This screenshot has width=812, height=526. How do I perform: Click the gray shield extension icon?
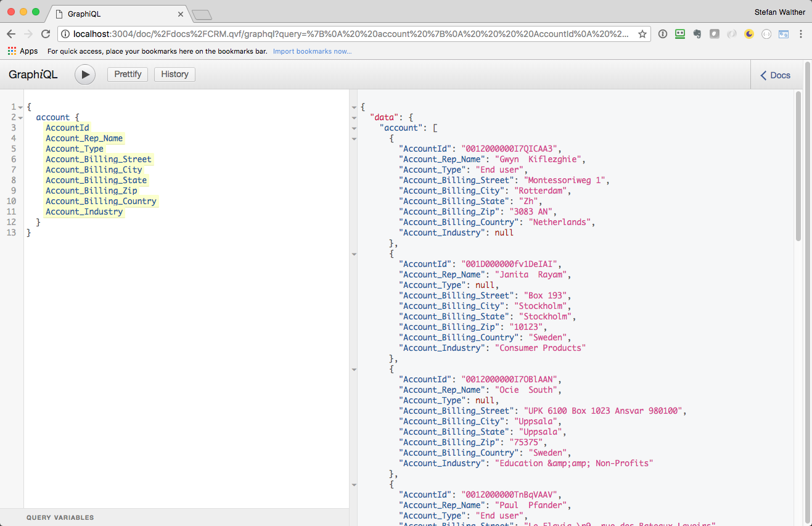click(715, 34)
